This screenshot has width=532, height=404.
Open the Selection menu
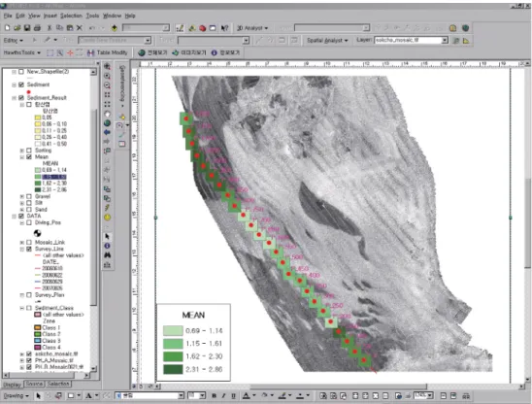pos(71,16)
